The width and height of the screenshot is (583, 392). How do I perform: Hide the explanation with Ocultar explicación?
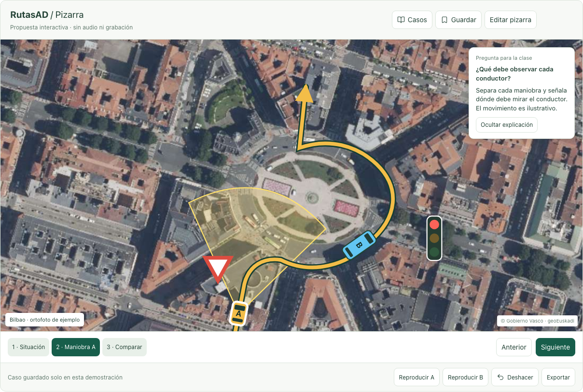[506, 124]
